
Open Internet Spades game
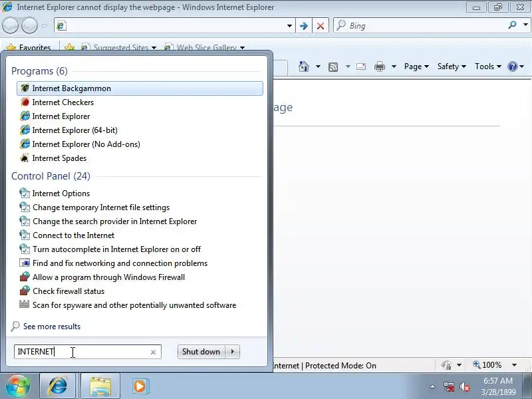tap(59, 158)
